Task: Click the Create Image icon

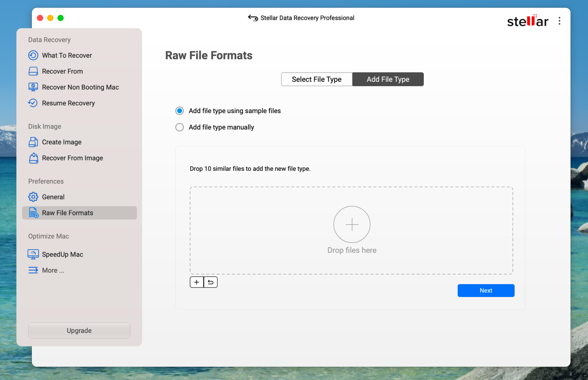Action: (x=33, y=142)
